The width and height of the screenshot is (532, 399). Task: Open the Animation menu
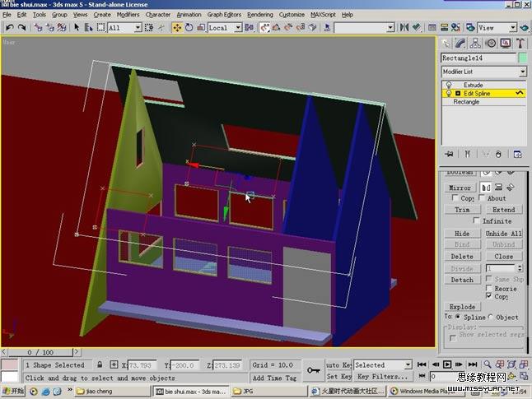[x=189, y=15]
